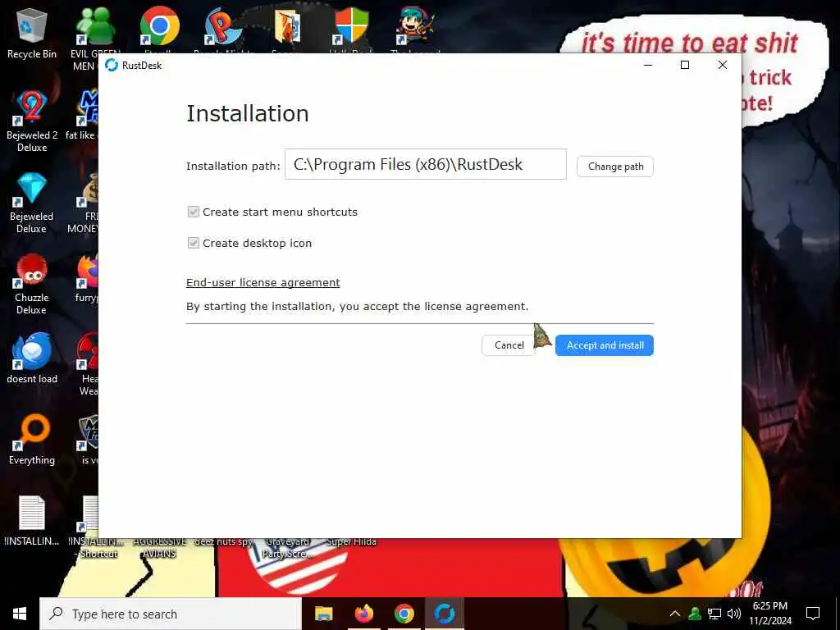
Task: Select the Everything search desktop icon
Action: (x=32, y=440)
